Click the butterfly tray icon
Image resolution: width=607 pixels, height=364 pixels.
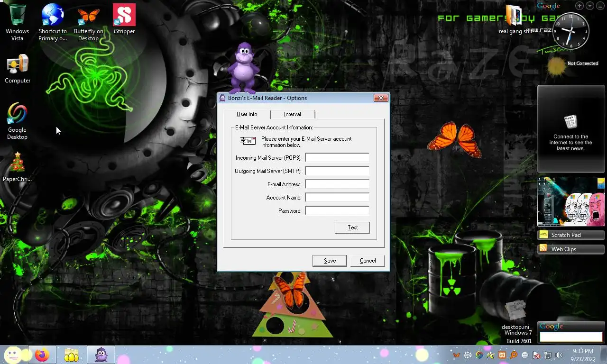coord(456,355)
